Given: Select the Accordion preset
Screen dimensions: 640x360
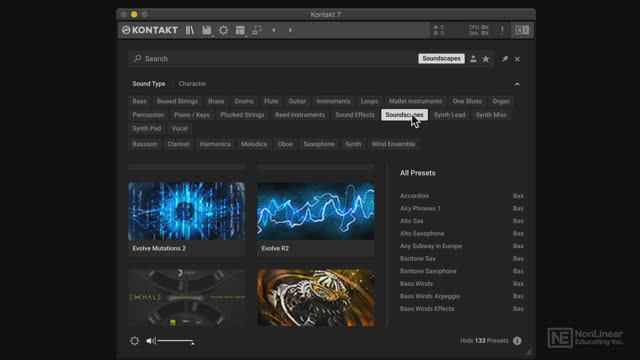Looking at the screenshot, I should pyautogui.click(x=414, y=196).
